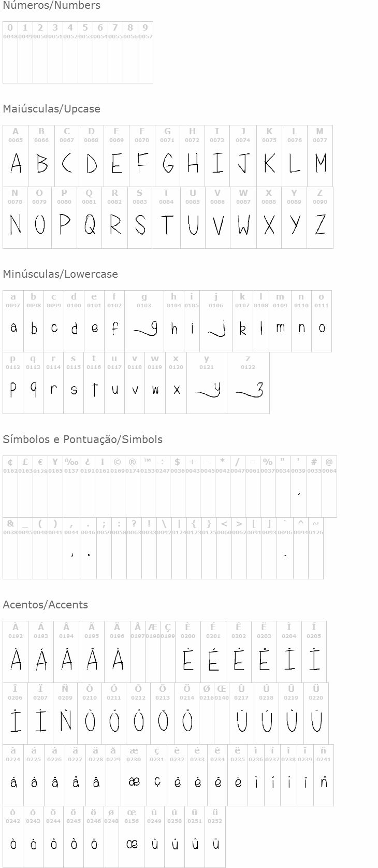Click the apostrophe symbol cell (0039)
The width and height of the screenshot is (378, 868).
click(x=298, y=487)
